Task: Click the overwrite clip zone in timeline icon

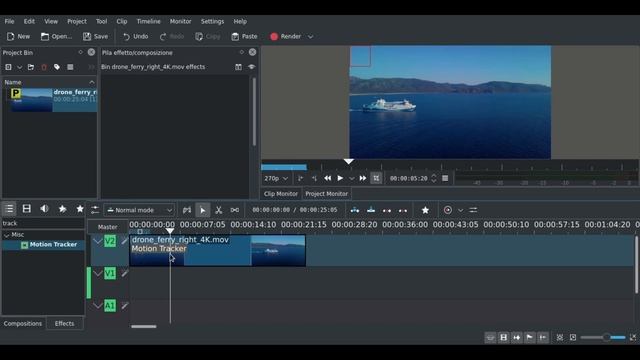Action: [371, 210]
